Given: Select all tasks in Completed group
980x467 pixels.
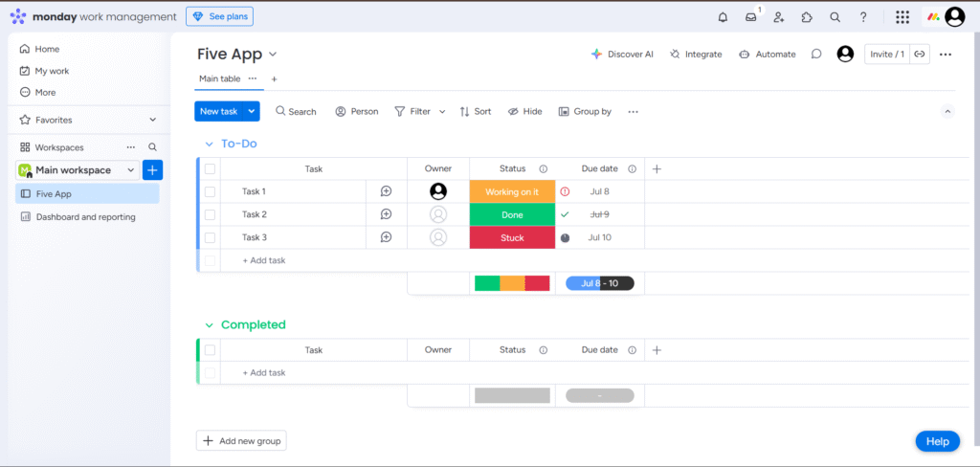Looking at the screenshot, I should click(x=210, y=350).
